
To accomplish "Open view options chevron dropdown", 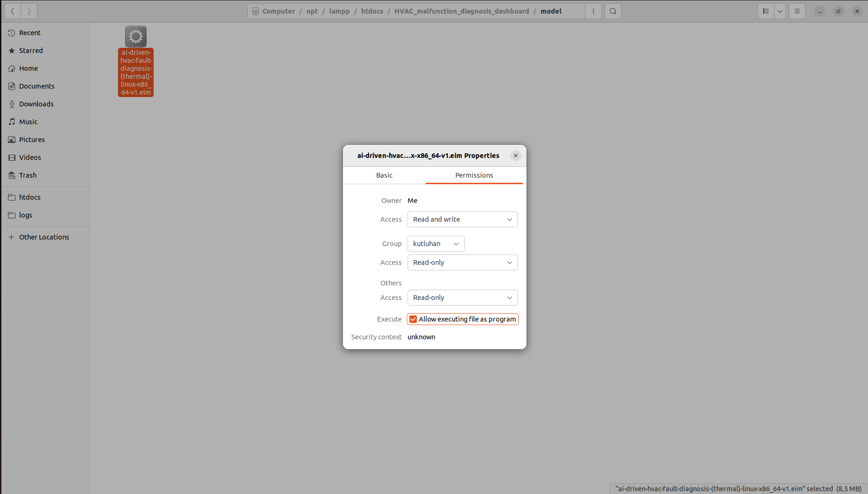I will [x=780, y=11].
